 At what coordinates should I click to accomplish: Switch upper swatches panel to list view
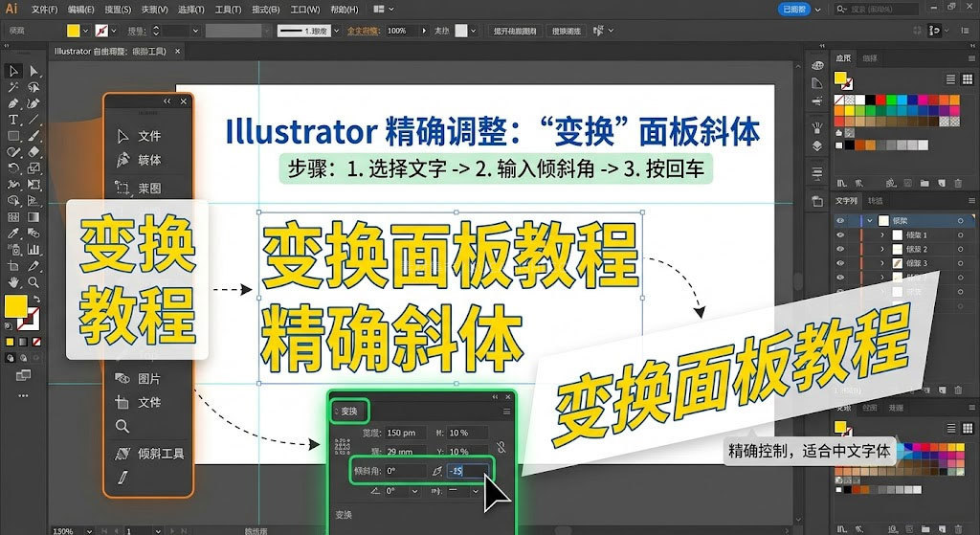(950, 78)
